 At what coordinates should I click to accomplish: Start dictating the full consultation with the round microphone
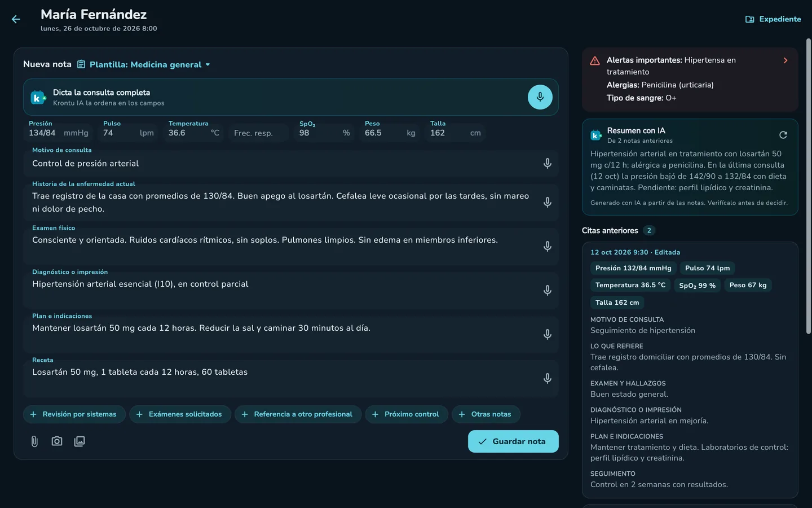(x=540, y=97)
